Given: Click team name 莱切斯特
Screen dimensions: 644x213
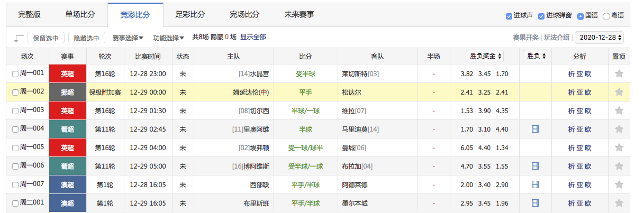Looking at the screenshot, I should click(x=355, y=74).
